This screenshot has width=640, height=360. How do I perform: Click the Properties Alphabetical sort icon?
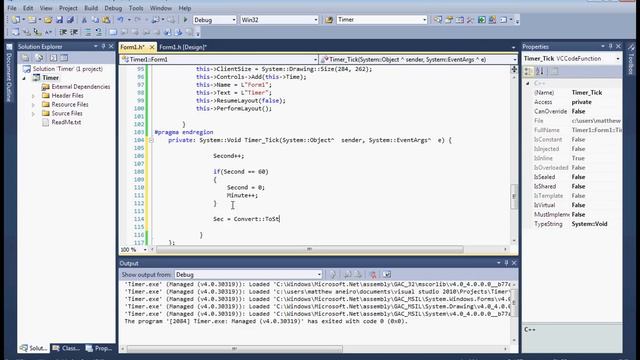[540, 71]
